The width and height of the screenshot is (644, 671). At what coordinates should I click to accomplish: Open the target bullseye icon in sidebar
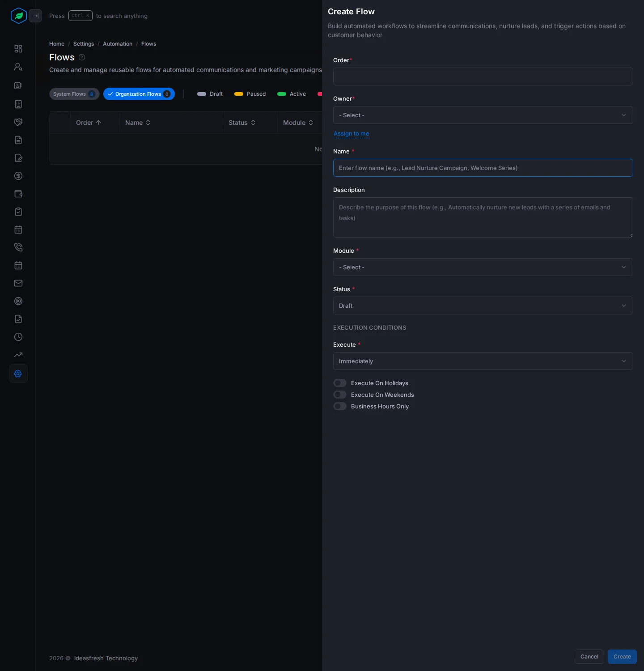[x=18, y=301]
